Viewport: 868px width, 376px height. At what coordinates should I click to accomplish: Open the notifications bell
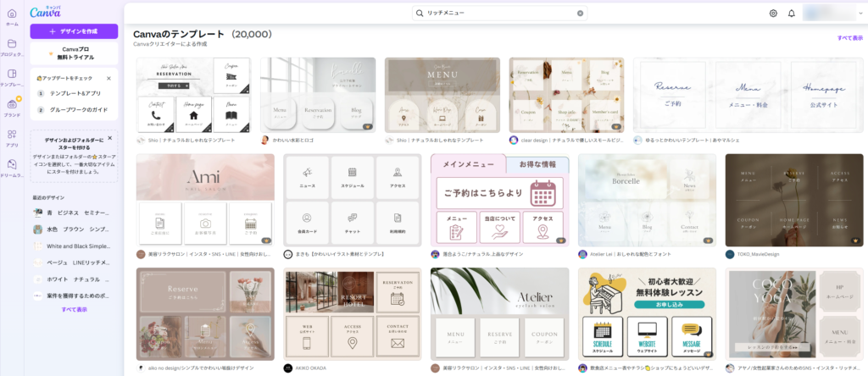(x=792, y=14)
